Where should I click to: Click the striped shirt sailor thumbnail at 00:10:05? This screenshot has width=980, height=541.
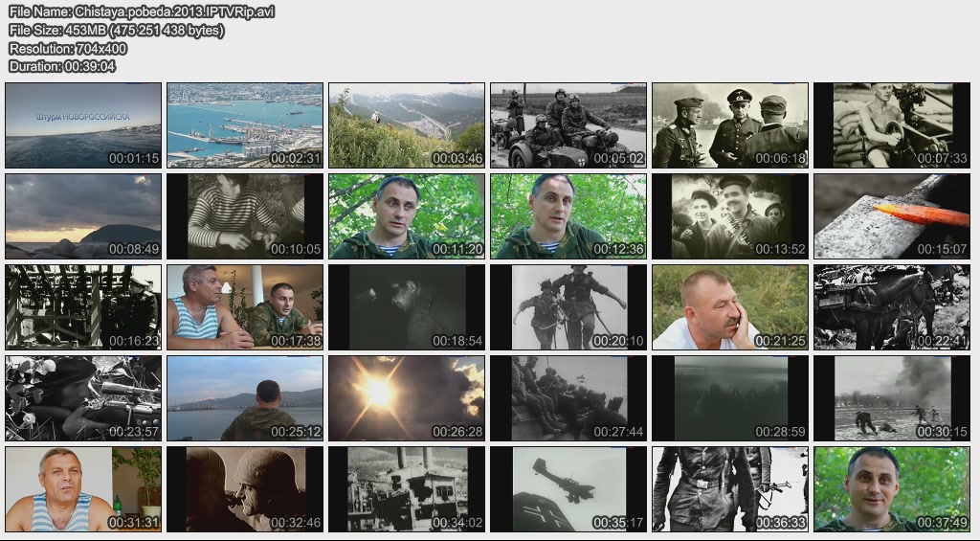(x=245, y=216)
